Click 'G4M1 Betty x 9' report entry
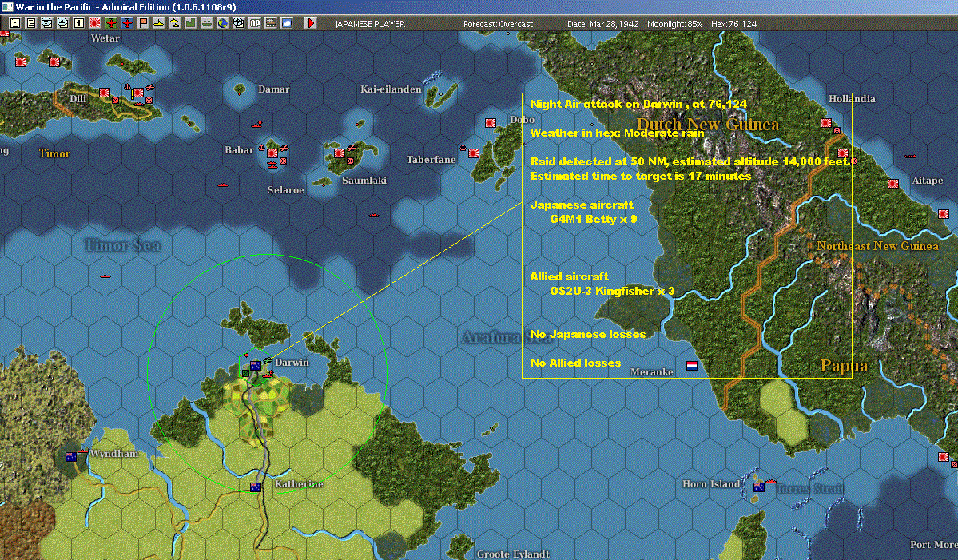Viewport: 958px width, 560px height. (x=593, y=219)
